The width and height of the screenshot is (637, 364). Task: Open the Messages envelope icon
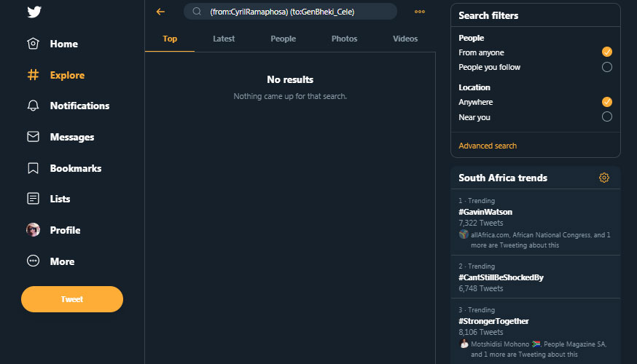(x=33, y=137)
